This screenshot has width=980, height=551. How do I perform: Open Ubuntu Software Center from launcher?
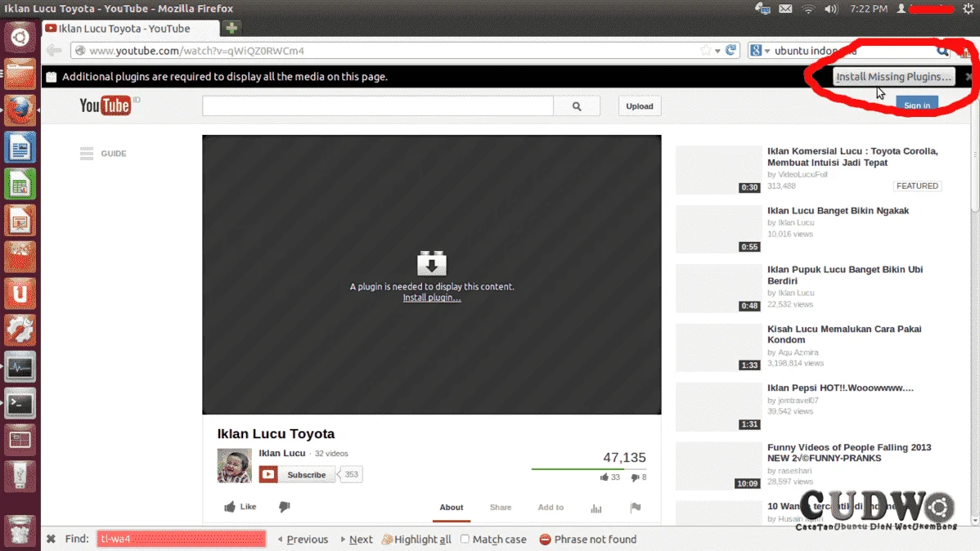[20, 258]
